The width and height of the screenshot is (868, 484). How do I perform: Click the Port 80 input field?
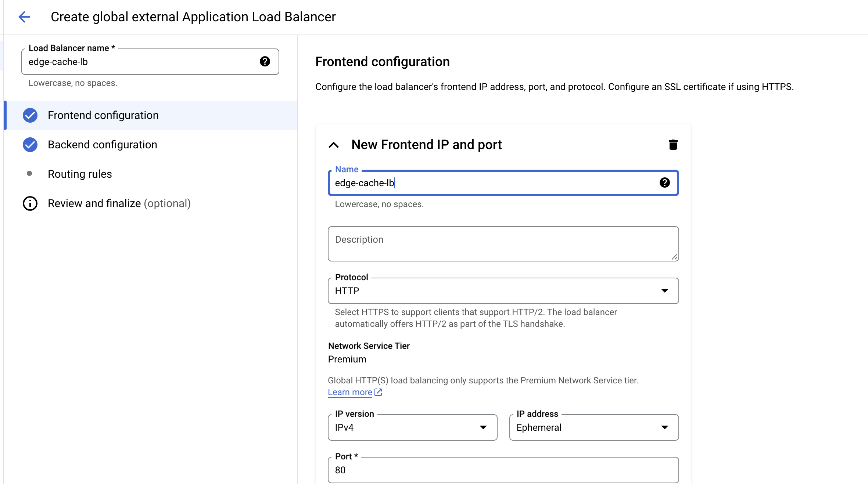point(503,471)
